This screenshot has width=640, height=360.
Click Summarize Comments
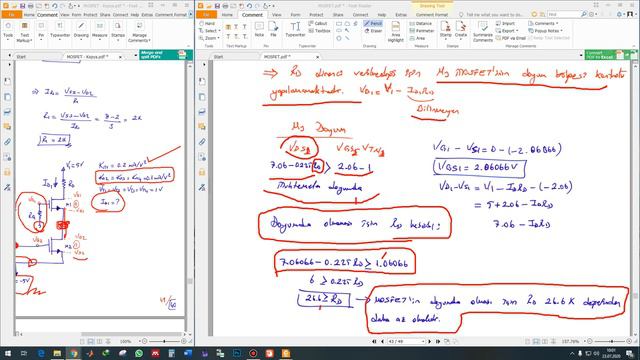click(483, 31)
